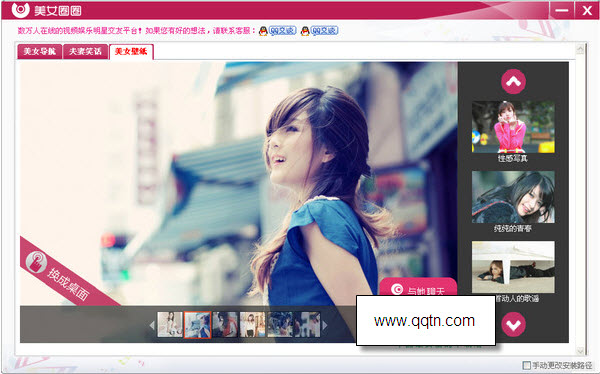
Task: Click the hand-pointer icon on 换成桌面 ribbon
Action: 37,262
